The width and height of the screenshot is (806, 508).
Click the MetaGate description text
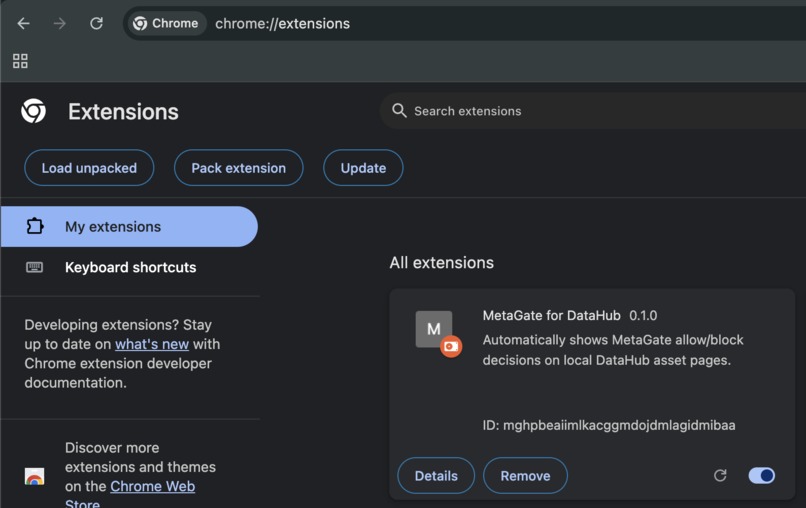[x=613, y=350]
